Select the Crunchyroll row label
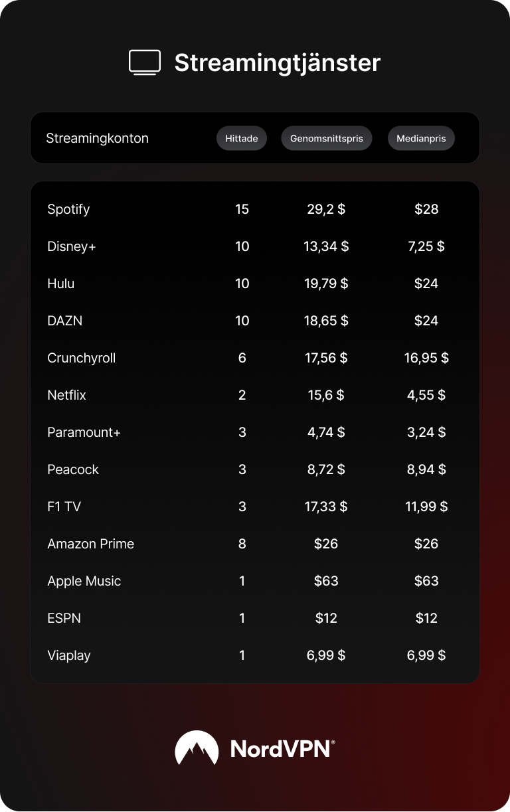Screen dimensions: 510x812 tap(82, 358)
